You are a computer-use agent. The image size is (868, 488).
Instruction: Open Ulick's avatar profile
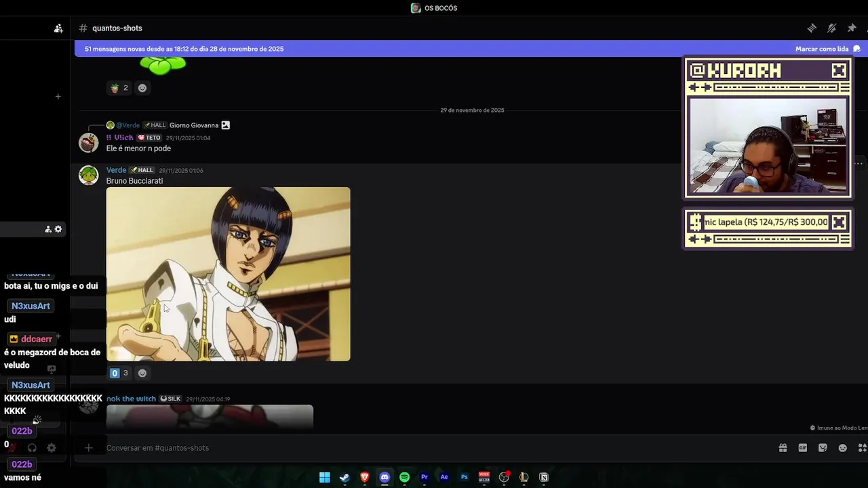tap(89, 142)
